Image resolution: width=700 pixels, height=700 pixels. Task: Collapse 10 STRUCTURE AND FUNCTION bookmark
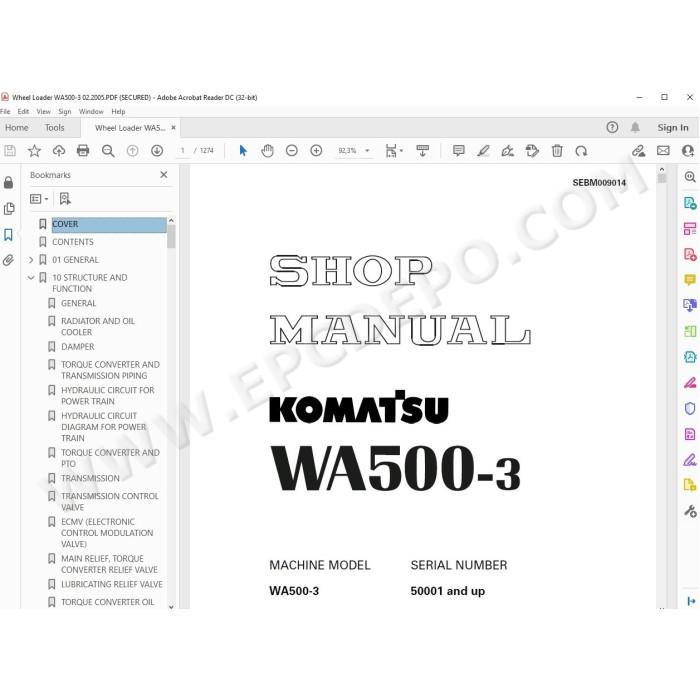click(31, 278)
